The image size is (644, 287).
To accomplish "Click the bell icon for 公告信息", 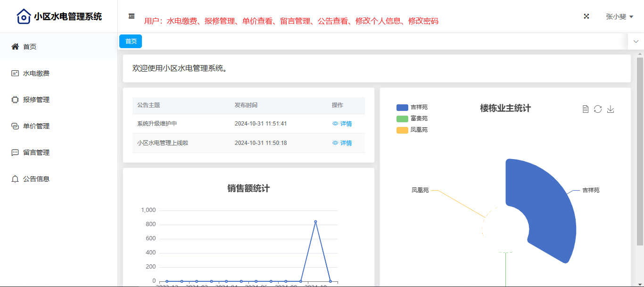I will click(x=15, y=179).
